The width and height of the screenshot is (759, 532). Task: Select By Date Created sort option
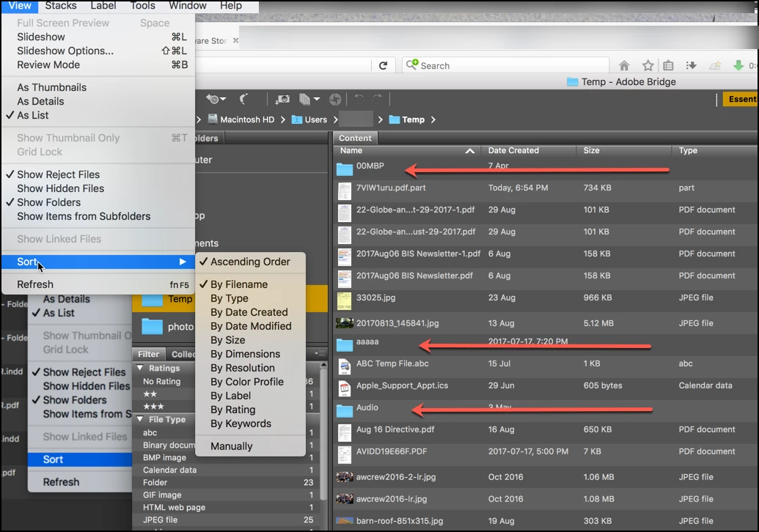click(x=249, y=312)
